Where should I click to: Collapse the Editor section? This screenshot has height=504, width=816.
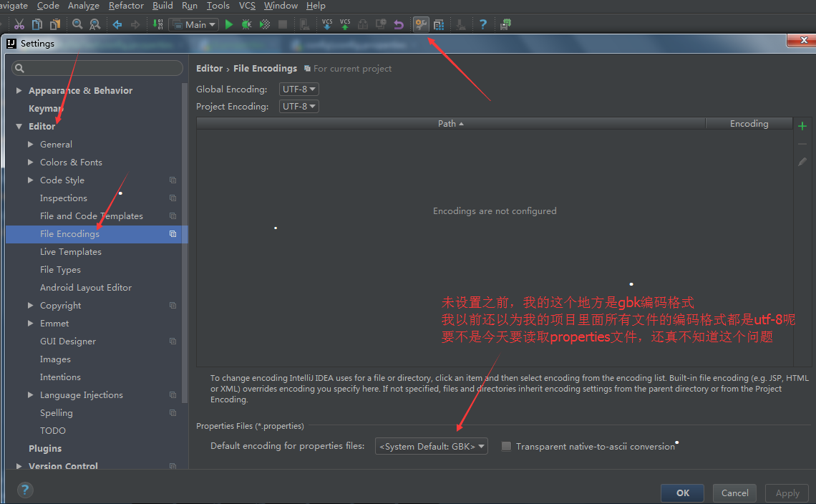coord(19,127)
